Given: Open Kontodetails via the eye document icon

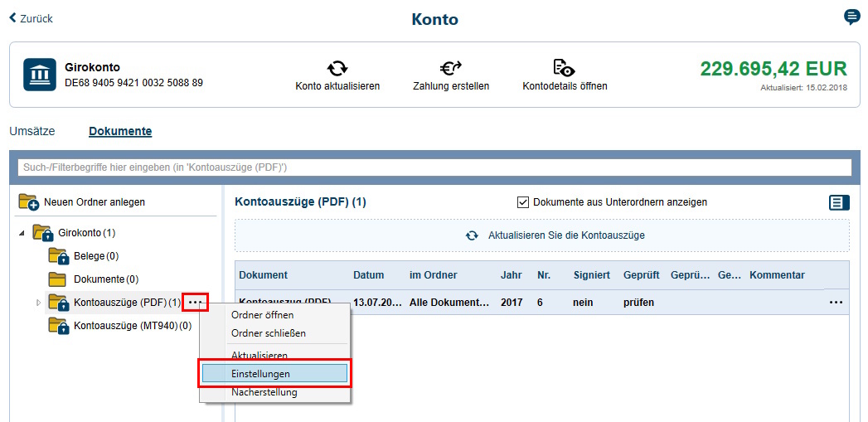Looking at the screenshot, I should (x=565, y=68).
